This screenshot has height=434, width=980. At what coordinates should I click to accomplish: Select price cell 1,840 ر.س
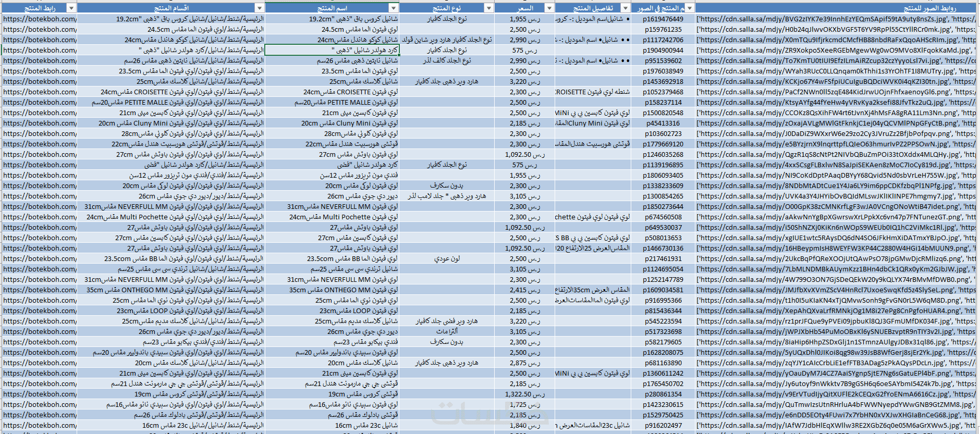coord(525,425)
